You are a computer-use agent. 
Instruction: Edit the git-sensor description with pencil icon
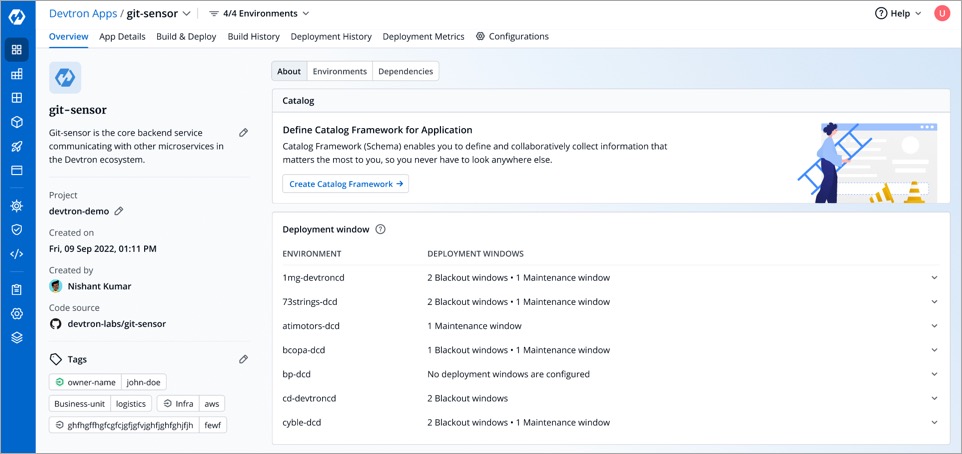coord(244,133)
